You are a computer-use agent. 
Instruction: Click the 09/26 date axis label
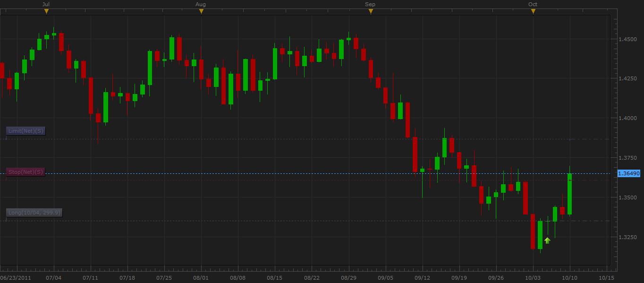point(496,278)
